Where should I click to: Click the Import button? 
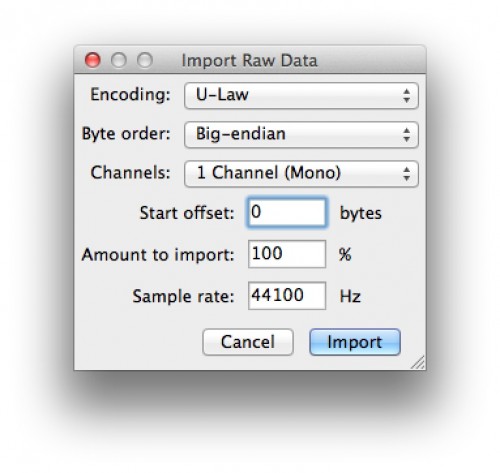pyautogui.click(x=355, y=342)
